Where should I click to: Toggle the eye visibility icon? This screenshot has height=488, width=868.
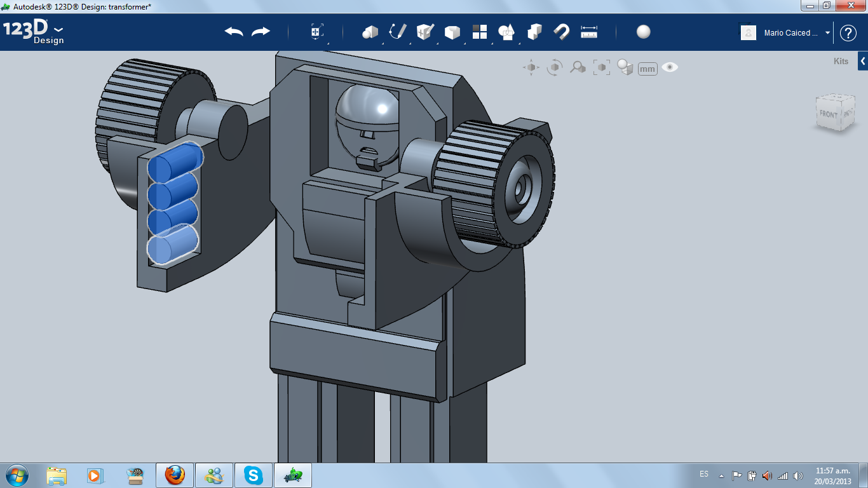(670, 67)
